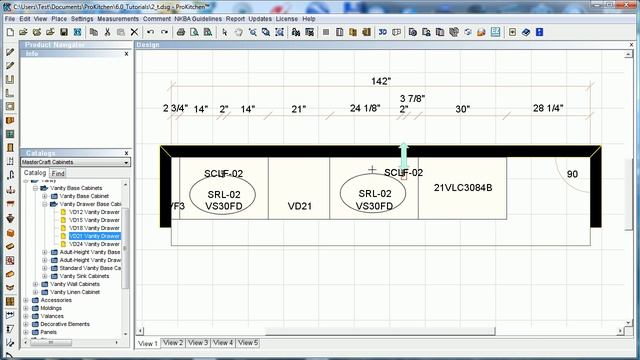Click the catalog tree vertical scrollbar

125,248
